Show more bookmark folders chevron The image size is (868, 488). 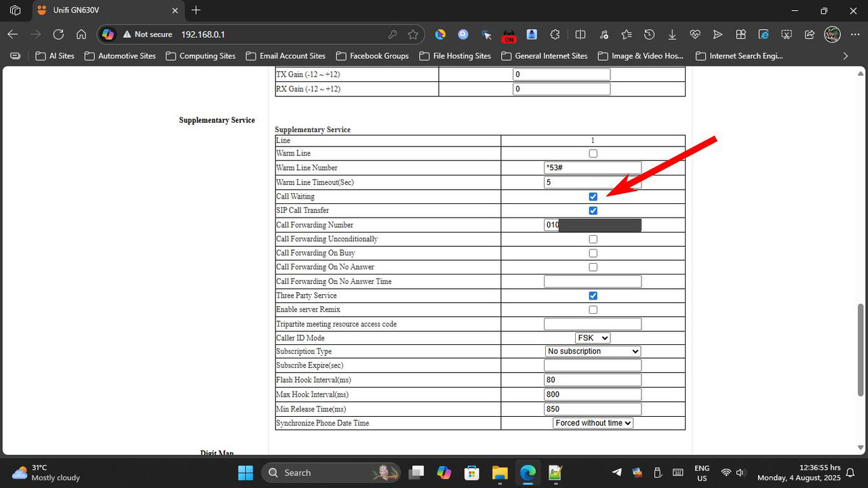[845, 56]
